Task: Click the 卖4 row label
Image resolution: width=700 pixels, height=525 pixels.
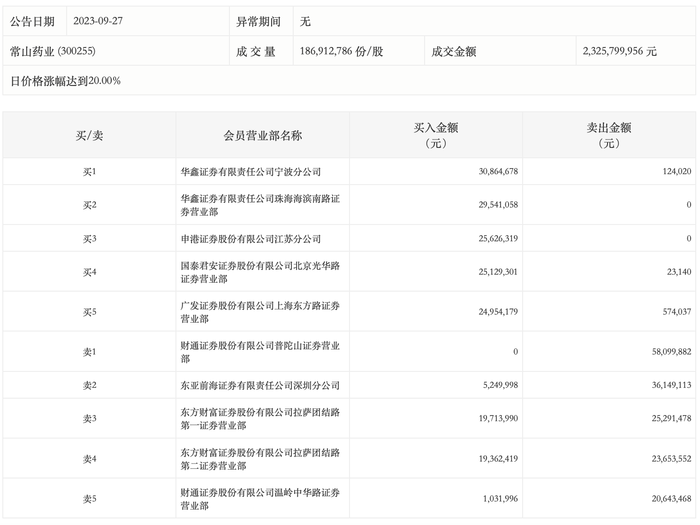Action: (x=89, y=459)
